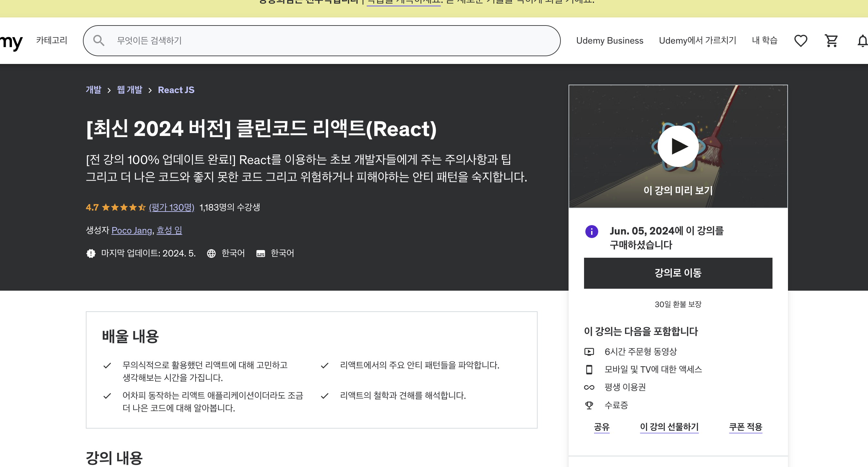
Task: Click the mobile access phone icon
Action: click(x=589, y=369)
